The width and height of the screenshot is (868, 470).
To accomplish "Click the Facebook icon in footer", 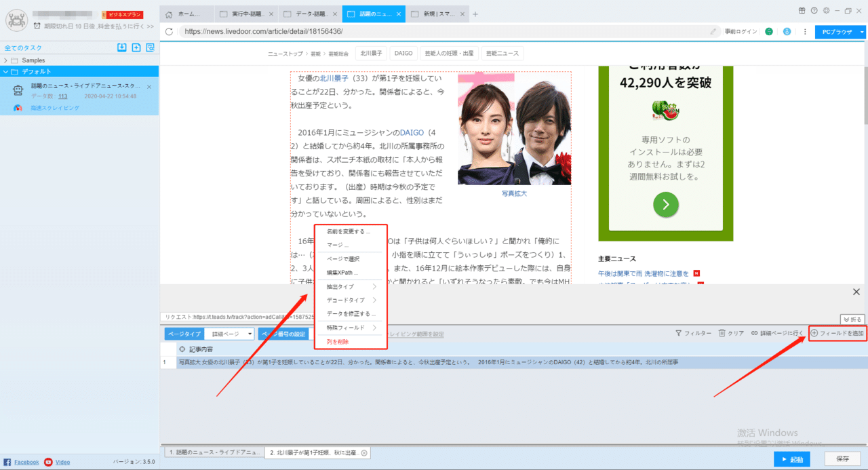I will (x=7, y=462).
